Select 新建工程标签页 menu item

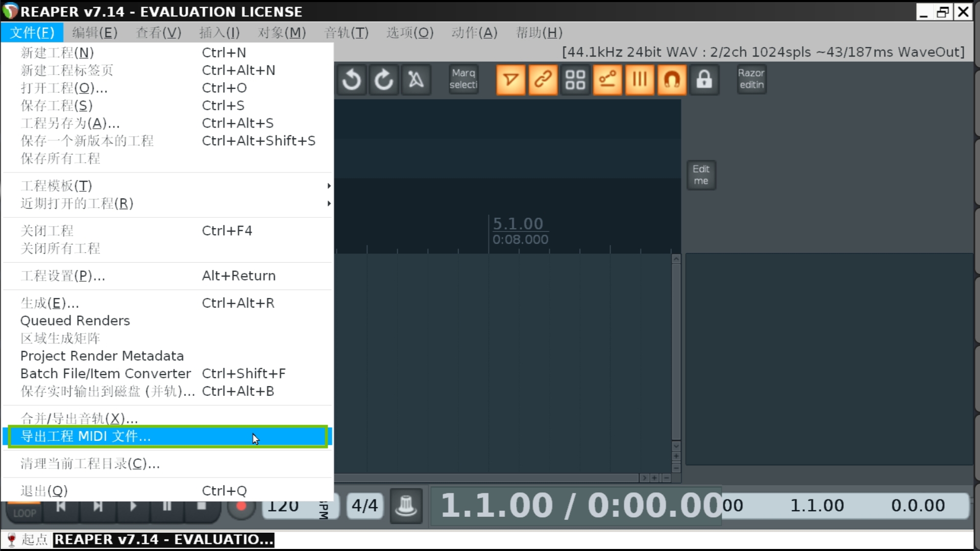[x=167, y=70]
